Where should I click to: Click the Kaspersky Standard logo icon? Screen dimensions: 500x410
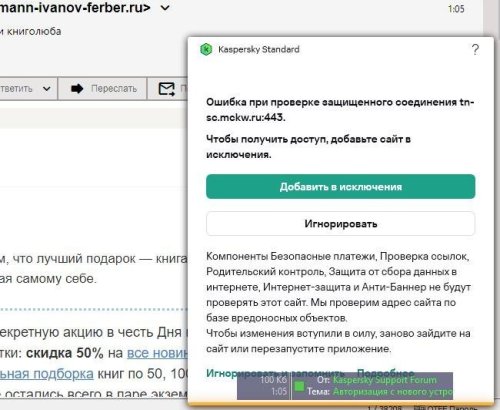206,50
